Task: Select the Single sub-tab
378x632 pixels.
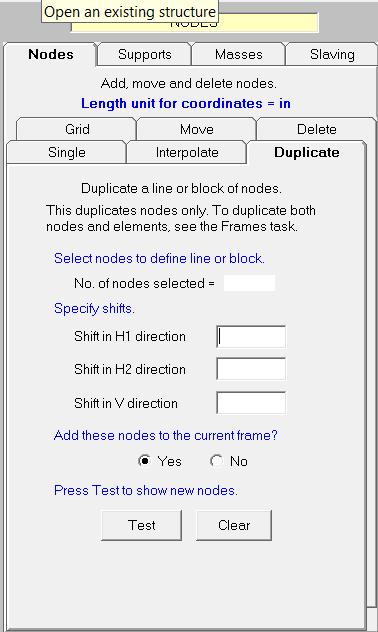Action: [x=66, y=152]
